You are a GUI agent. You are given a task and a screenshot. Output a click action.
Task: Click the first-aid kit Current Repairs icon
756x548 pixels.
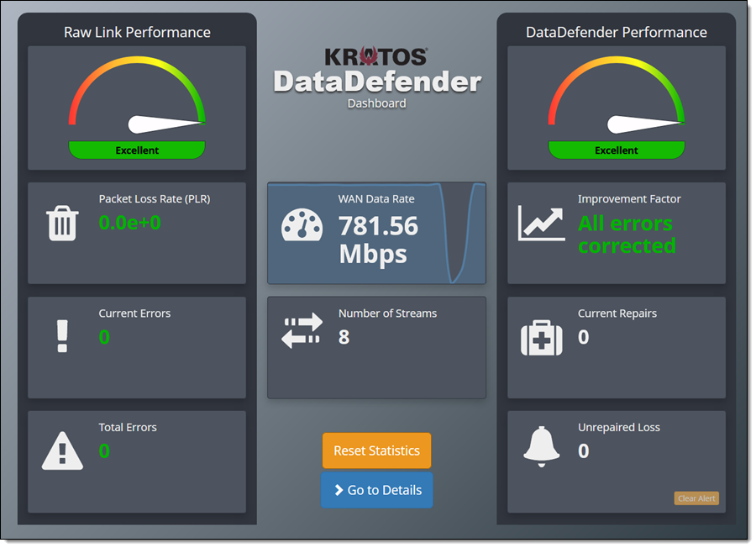coord(541,338)
